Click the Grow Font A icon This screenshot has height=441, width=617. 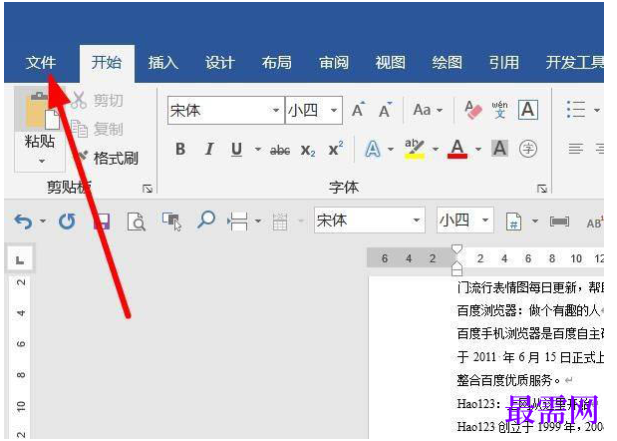358,110
